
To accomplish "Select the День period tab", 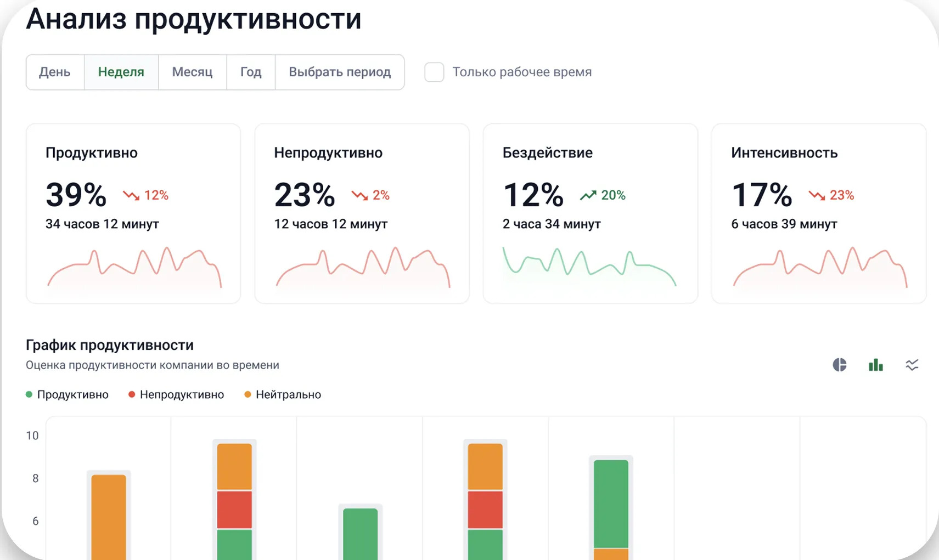I will tap(55, 72).
